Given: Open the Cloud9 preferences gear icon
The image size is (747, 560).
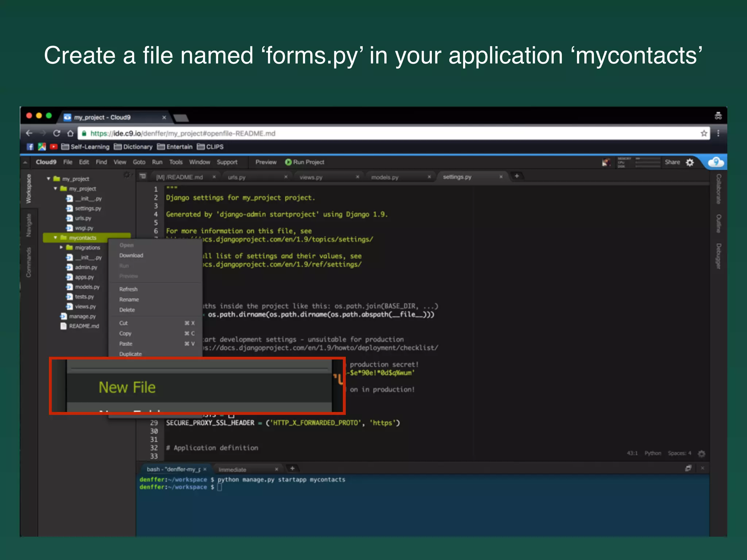Looking at the screenshot, I should tap(690, 163).
